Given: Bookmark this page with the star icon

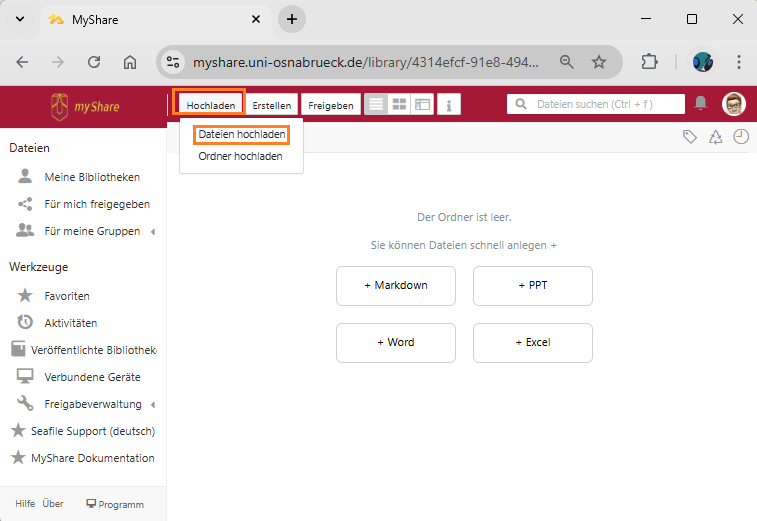Looking at the screenshot, I should 599,62.
